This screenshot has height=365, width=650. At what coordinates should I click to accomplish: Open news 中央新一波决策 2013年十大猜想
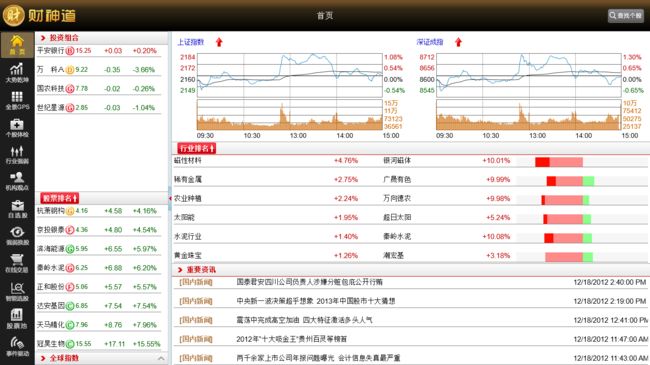[x=316, y=301]
